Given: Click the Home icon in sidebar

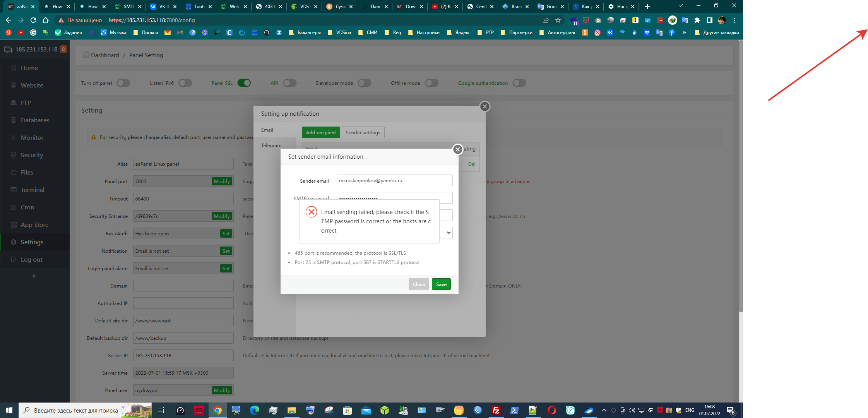Looking at the screenshot, I should tap(14, 68).
